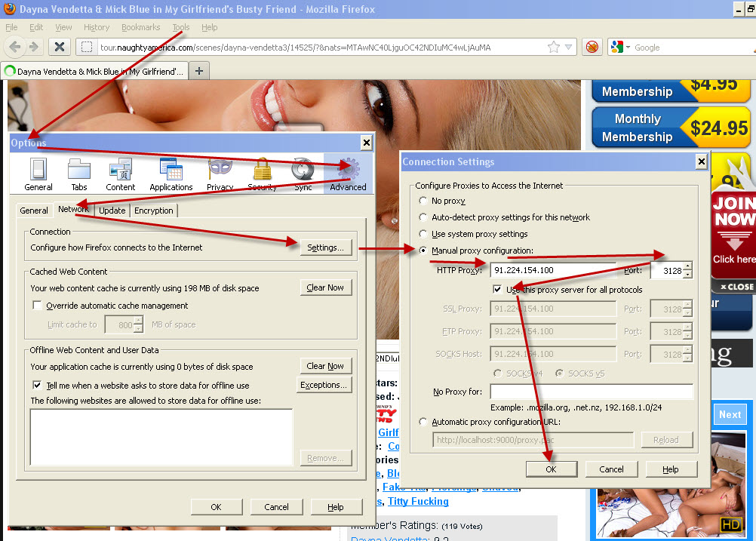Screen dimensions: 756x541
Task: Open the Google search engine selector dropdown
Action: point(620,48)
